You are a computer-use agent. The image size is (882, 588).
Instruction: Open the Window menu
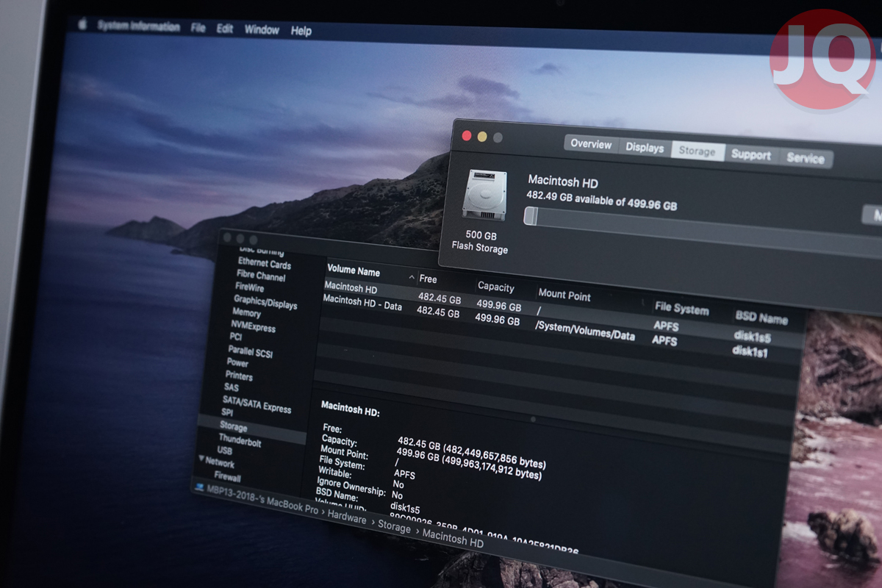pos(262,30)
